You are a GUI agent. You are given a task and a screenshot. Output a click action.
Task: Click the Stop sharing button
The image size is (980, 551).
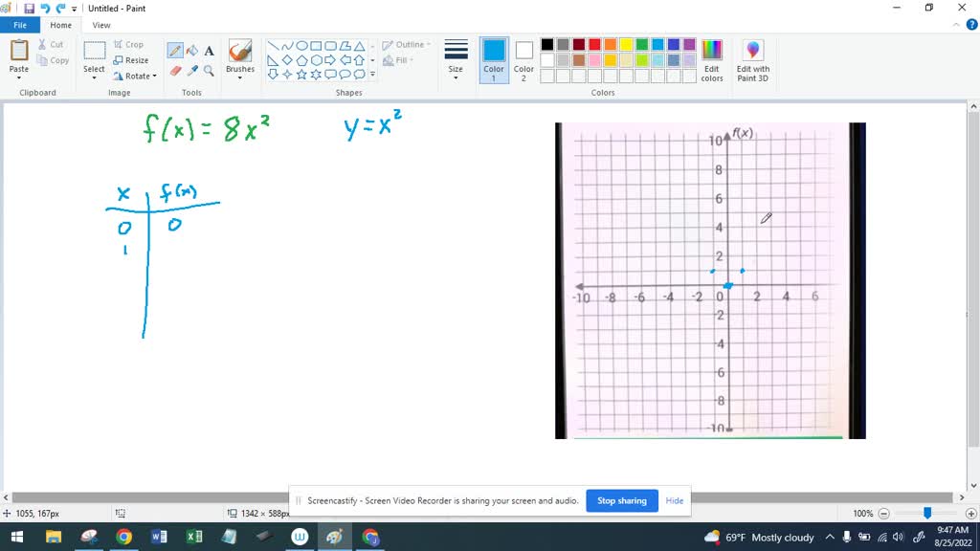point(621,500)
